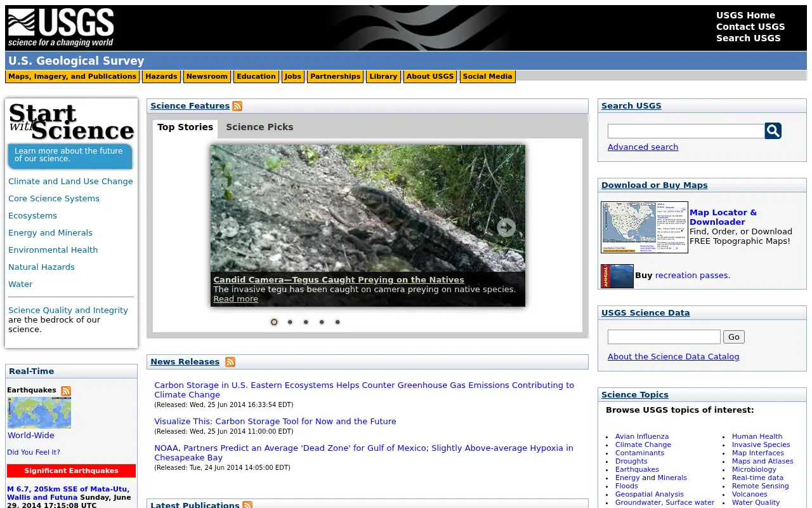Focus the Search USGS text field
Screen dimensions: 812x508
(686, 131)
